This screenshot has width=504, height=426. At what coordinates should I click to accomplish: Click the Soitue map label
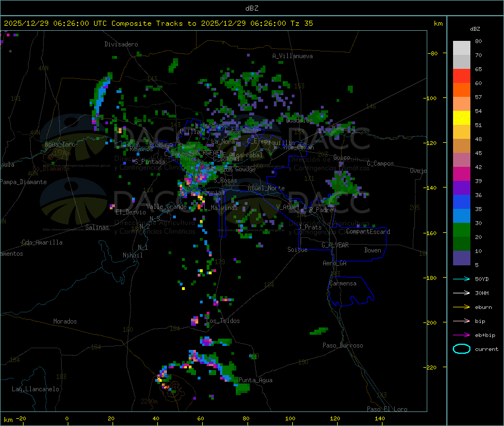[x=297, y=250]
